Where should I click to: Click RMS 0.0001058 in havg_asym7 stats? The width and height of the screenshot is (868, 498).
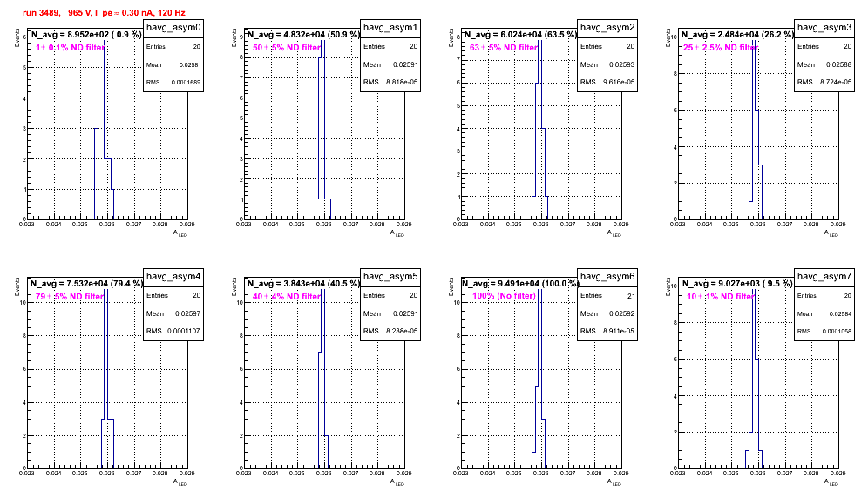pos(824,332)
